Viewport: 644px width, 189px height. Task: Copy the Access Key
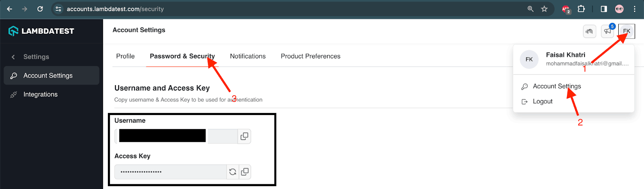[x=245, y=172]
